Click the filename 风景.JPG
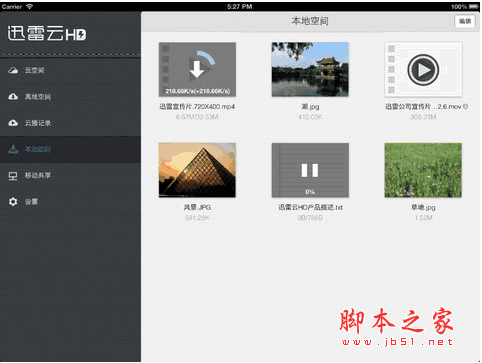 (x=197, y=207)
